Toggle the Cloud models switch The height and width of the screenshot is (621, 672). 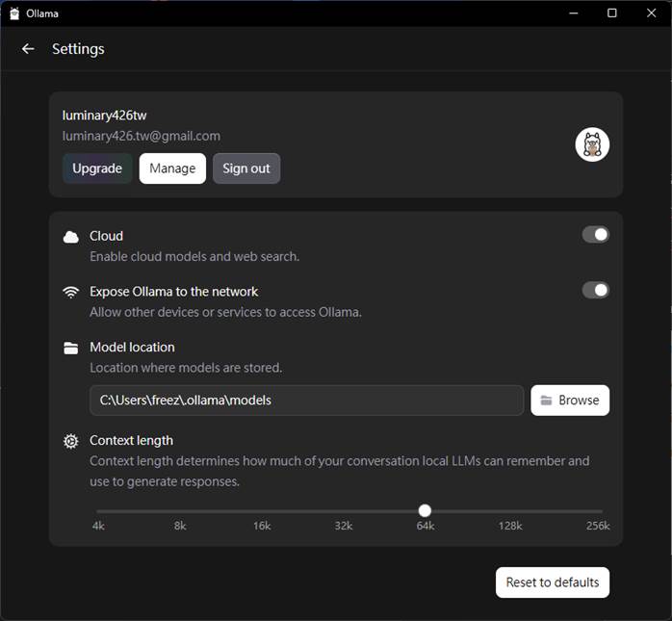tap(595, 235)
